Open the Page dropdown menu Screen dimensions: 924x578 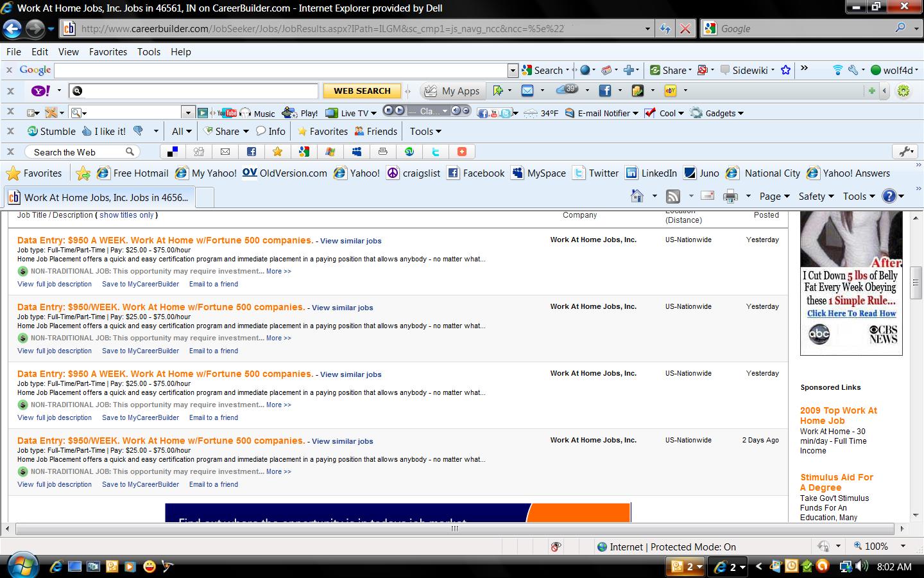pyautogui.click(x=774, y=196)
